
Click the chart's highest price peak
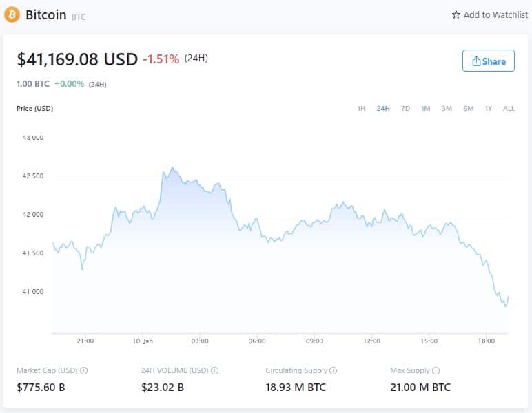173,167
